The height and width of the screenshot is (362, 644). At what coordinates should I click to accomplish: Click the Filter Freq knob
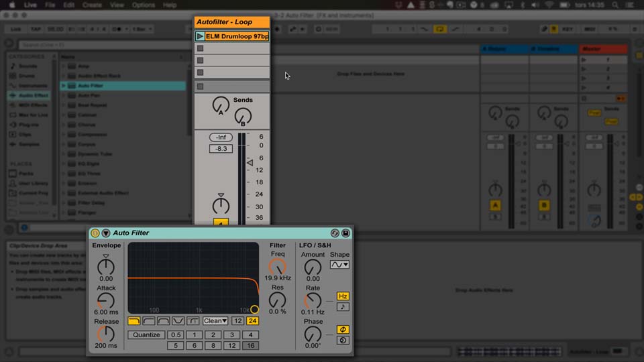278,267
